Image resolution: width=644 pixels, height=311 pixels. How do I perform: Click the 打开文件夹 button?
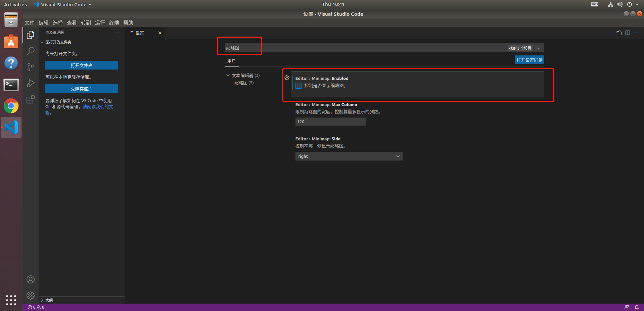pyautogui.click(x=82, y=65)
